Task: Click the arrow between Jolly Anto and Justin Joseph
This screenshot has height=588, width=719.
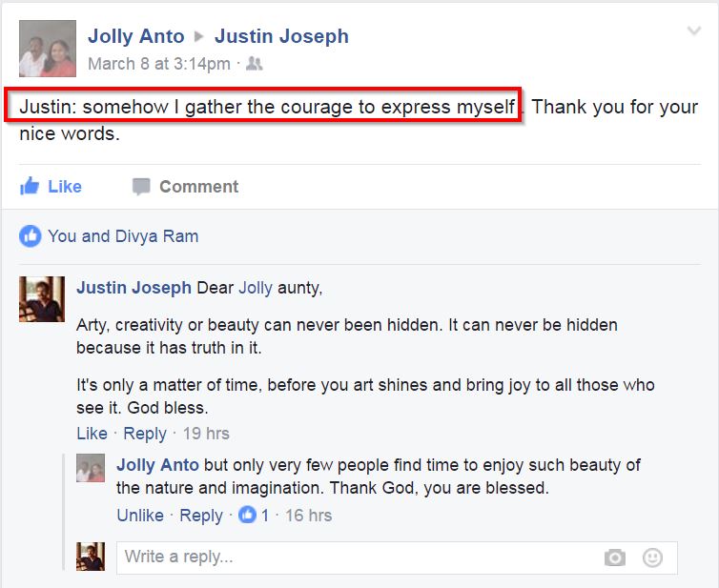Action: [x=199, y=36]
